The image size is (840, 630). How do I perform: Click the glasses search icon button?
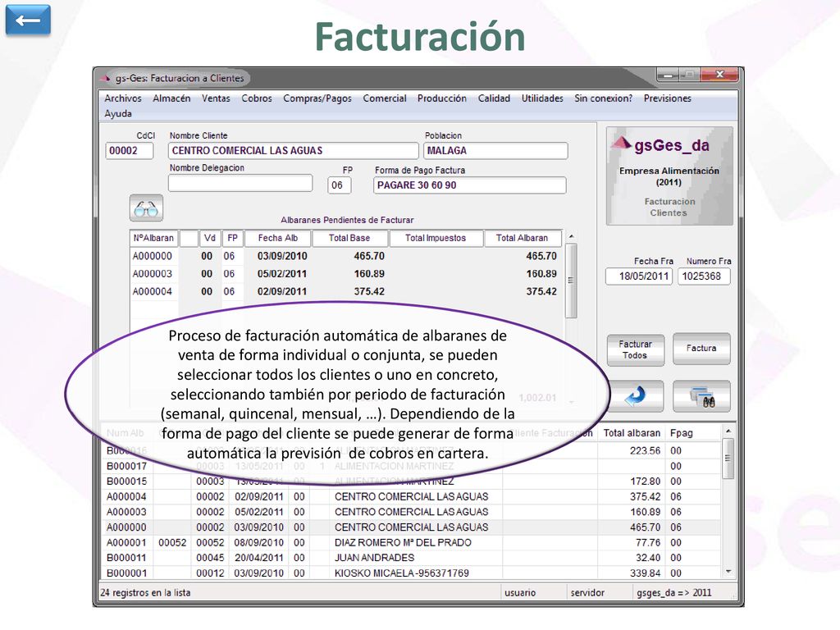coord(146,208)
